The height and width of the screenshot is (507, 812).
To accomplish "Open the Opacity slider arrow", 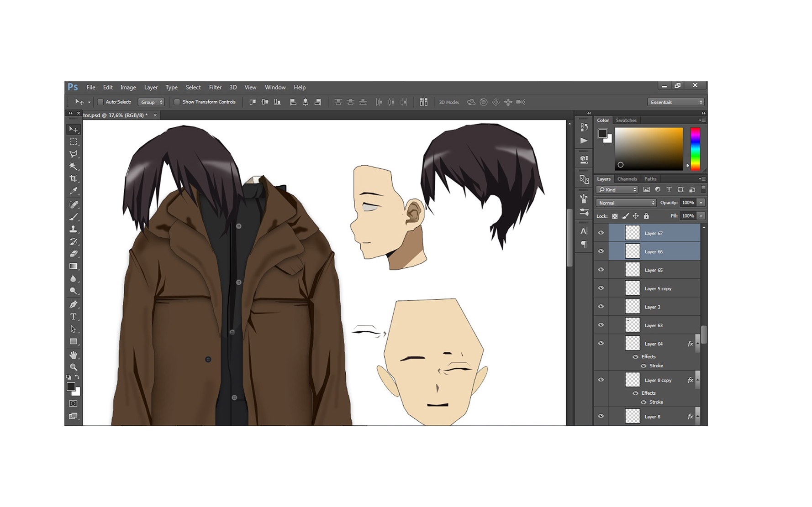I will (x=701, y=203).
